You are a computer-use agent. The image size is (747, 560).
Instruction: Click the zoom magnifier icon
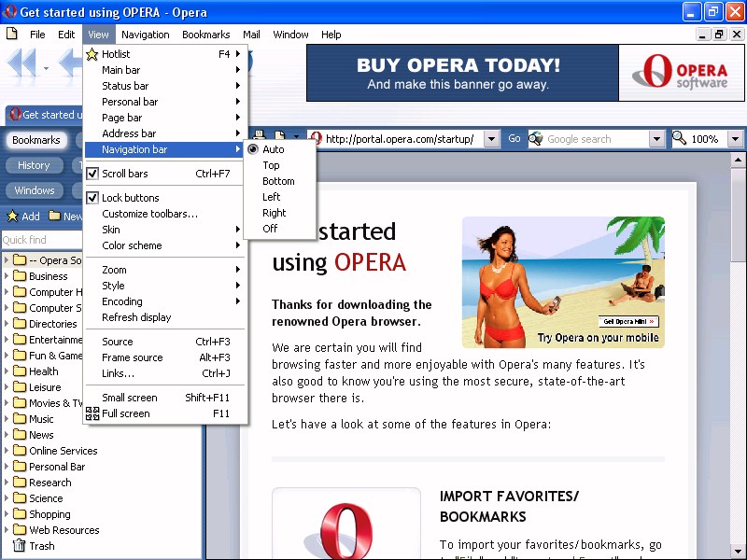680,139
